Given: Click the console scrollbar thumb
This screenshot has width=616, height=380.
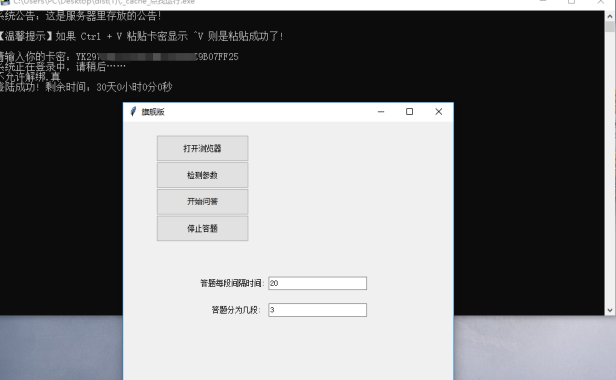Looking at the screenshot, I should (610, 27).
